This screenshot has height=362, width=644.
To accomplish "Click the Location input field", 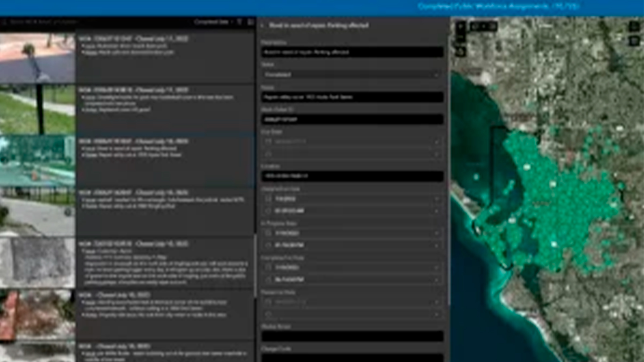I will point(352,176).
